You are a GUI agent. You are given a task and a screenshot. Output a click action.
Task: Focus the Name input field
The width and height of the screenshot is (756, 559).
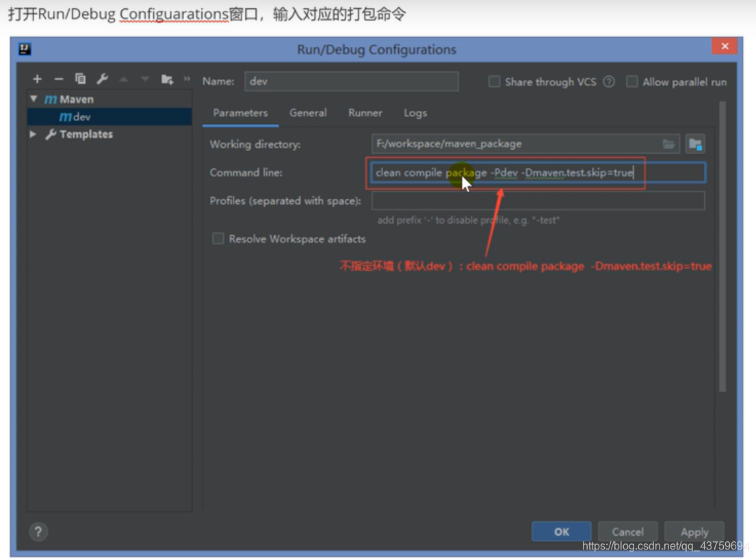352,81
